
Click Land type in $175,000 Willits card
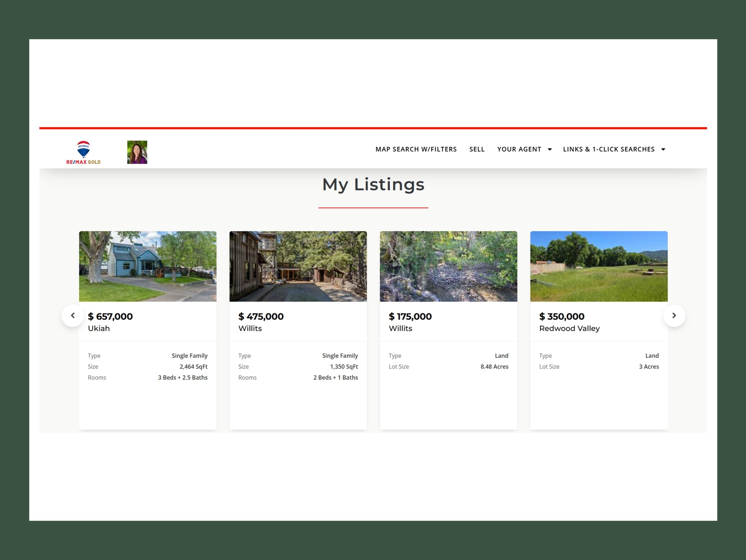pyautogui.click(x=501, y=356)
